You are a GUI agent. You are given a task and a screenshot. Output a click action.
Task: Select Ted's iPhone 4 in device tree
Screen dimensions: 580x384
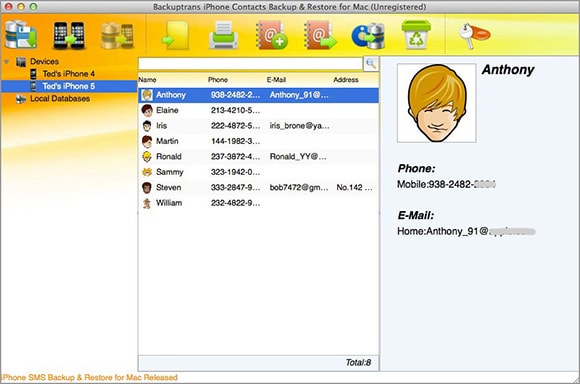tap(69, 74)
